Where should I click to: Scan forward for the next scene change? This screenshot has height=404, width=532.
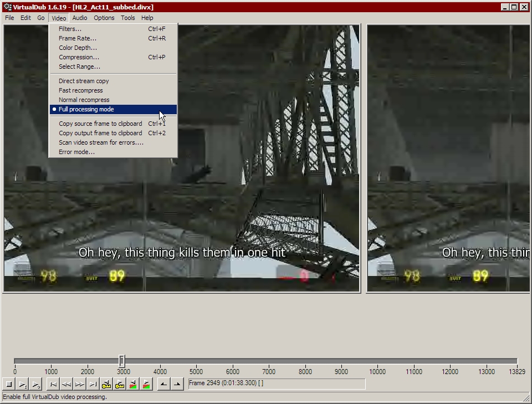(x=146, y=384)
